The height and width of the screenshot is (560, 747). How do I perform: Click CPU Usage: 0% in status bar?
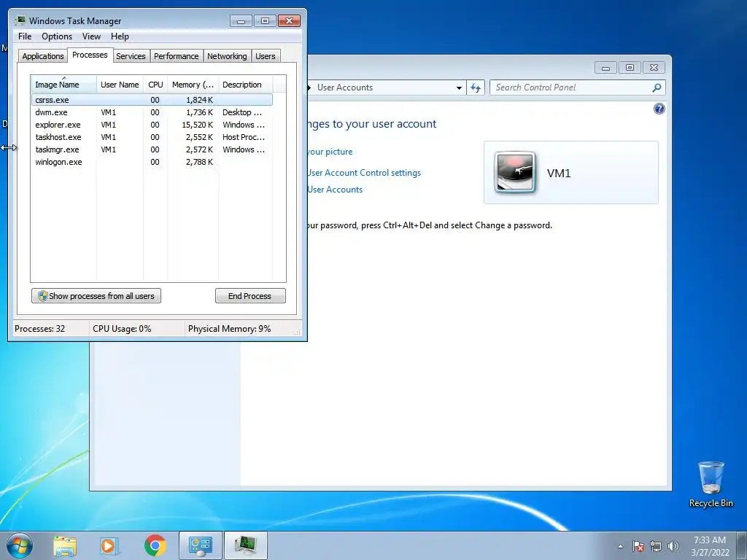(122, 329)
